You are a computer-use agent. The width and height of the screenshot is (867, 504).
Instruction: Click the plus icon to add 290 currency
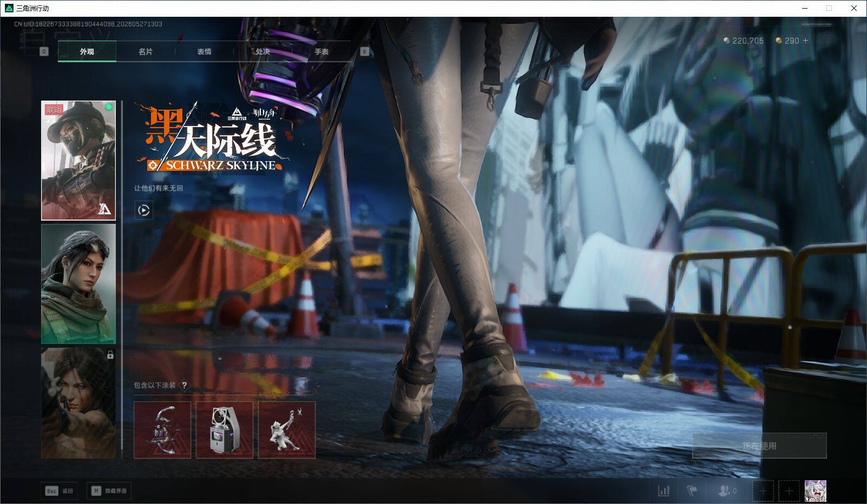coord(805,41)
